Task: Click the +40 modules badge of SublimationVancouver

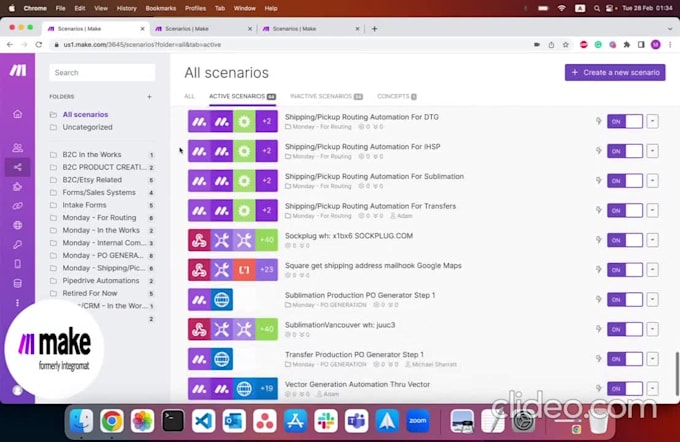Action: tap(266, 329)
